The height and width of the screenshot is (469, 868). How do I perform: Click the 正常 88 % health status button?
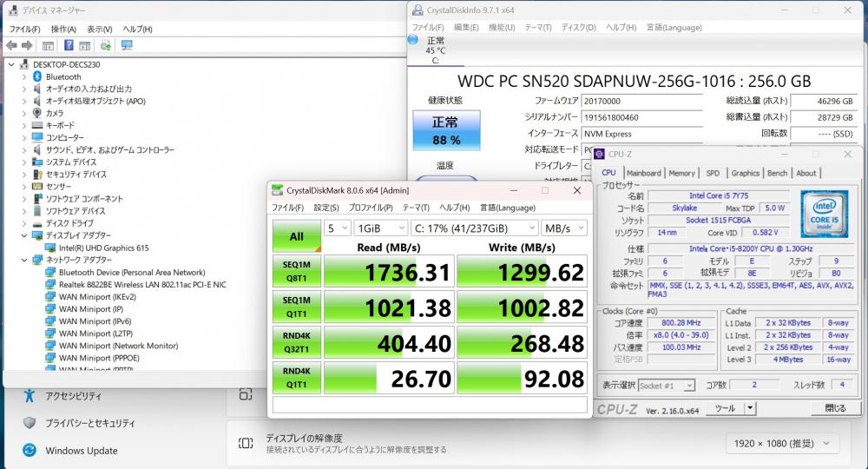point(446,130)
